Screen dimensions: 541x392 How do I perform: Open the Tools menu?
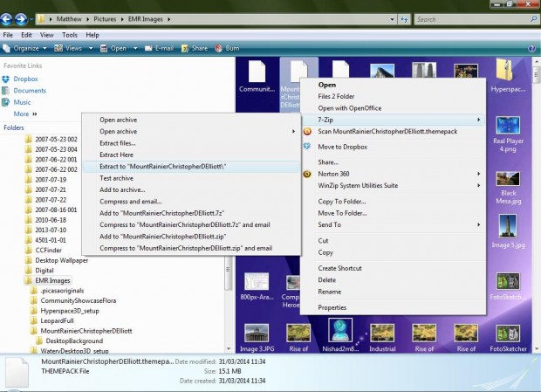70,35
